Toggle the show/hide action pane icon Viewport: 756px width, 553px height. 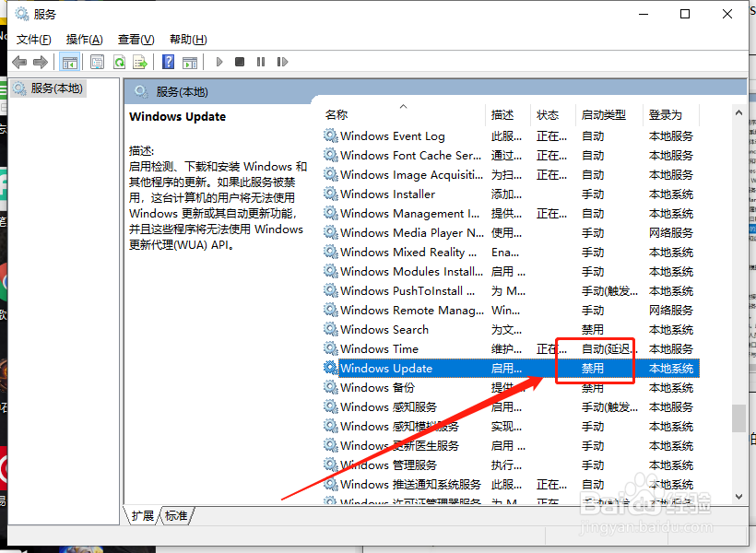(190, 62)
